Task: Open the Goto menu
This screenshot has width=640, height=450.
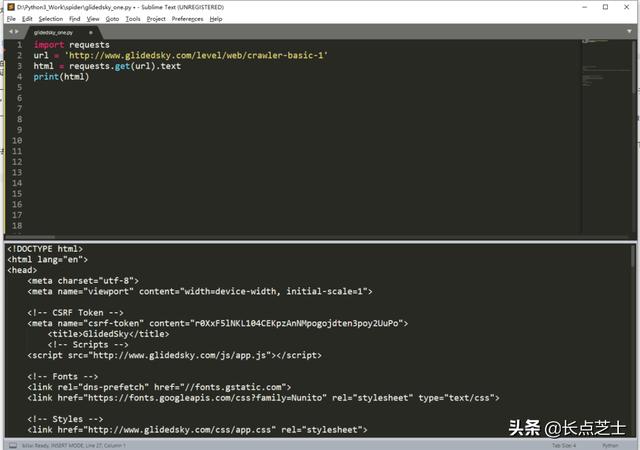Action: pyautogui.click(x=112, y=19)
